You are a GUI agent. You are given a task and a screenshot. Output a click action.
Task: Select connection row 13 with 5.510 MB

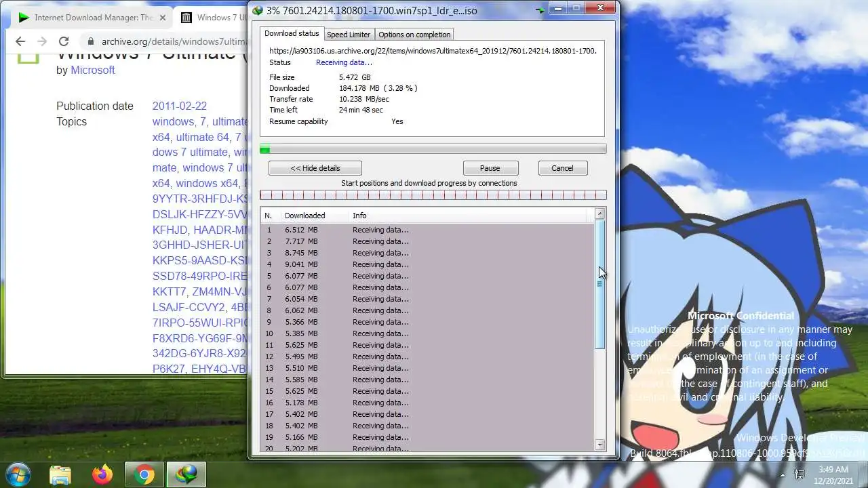click(427, 368)
